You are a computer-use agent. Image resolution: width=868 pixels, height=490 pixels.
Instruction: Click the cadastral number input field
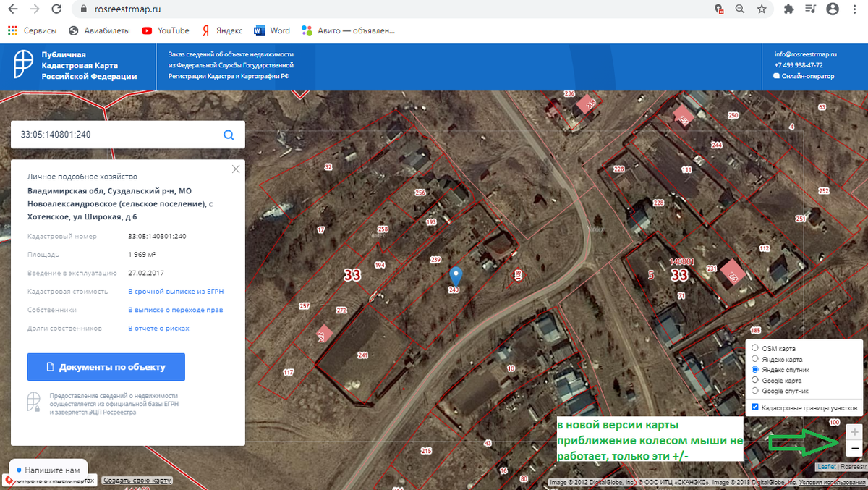pyautogui.click(x=109, y=135)
